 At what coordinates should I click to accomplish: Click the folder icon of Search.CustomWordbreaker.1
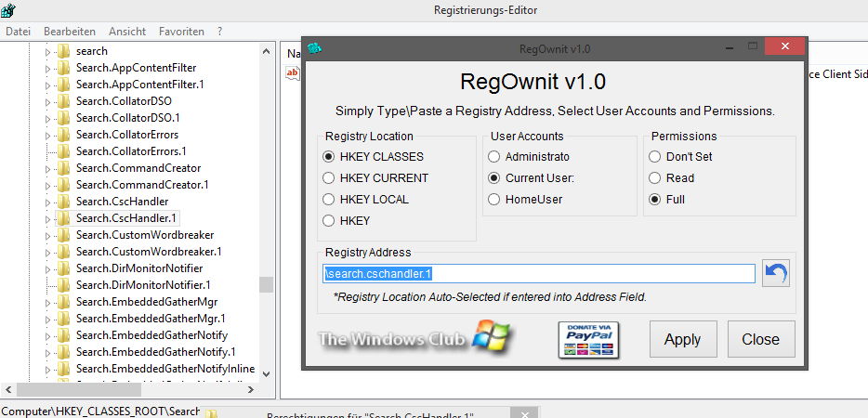pyautogui.click(x=64, y=252)
